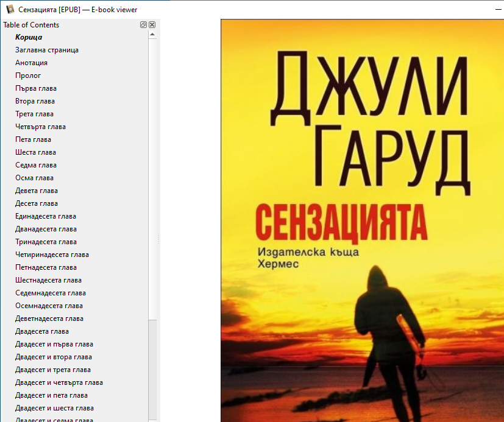Open Седемнадесета глава
The width and height of the screenshot is (504, 422).
[x=51, y=293]
